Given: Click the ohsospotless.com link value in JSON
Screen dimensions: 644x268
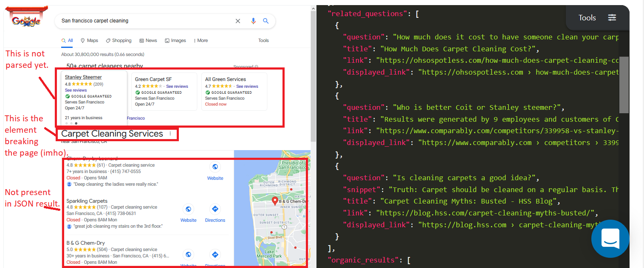Looking at the screenshot, I should 497,60.
